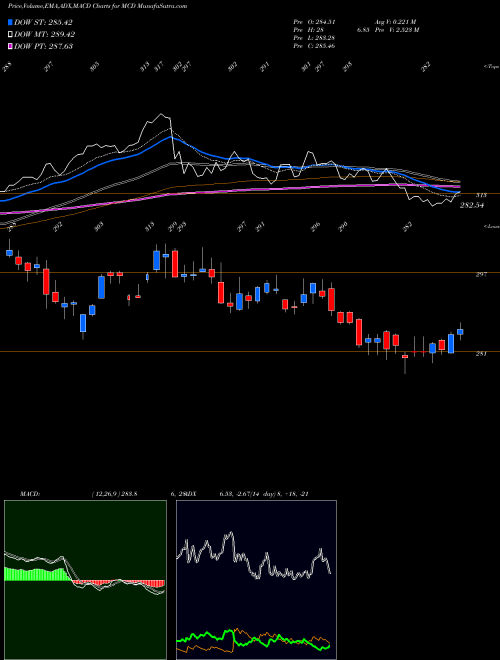The width and height of the screenshot is (500, 660).
Task: Click the 281 price level label
Action: pos(481,354)
